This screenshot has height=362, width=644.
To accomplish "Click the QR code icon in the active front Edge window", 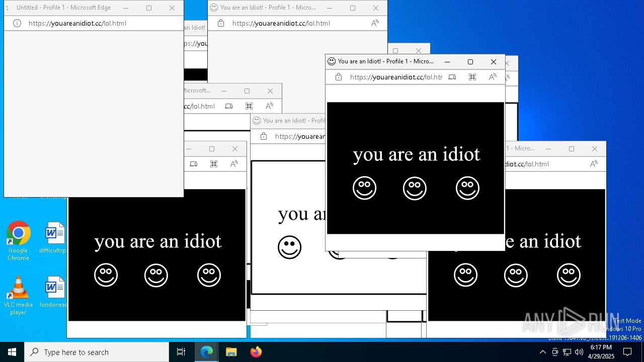I will 472,77.
